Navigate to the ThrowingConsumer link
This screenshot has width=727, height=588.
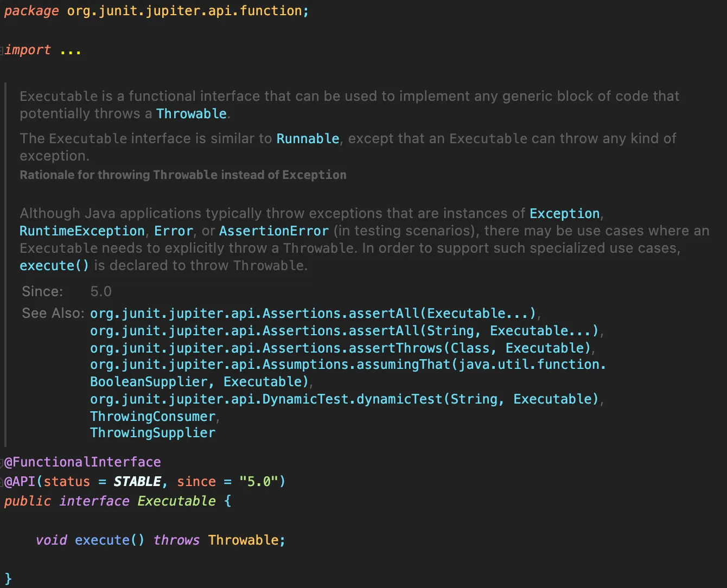(153, 417)
